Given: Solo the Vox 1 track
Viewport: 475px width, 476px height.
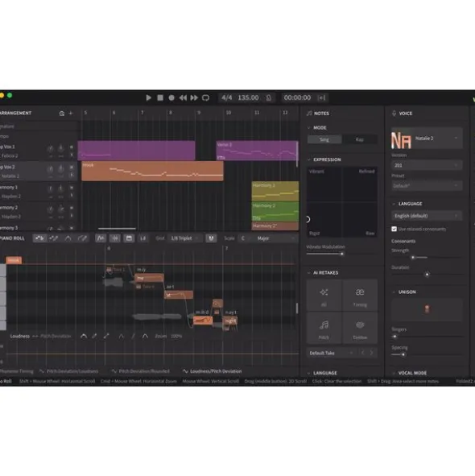Looking at the screenshot, I should [72, 155].
